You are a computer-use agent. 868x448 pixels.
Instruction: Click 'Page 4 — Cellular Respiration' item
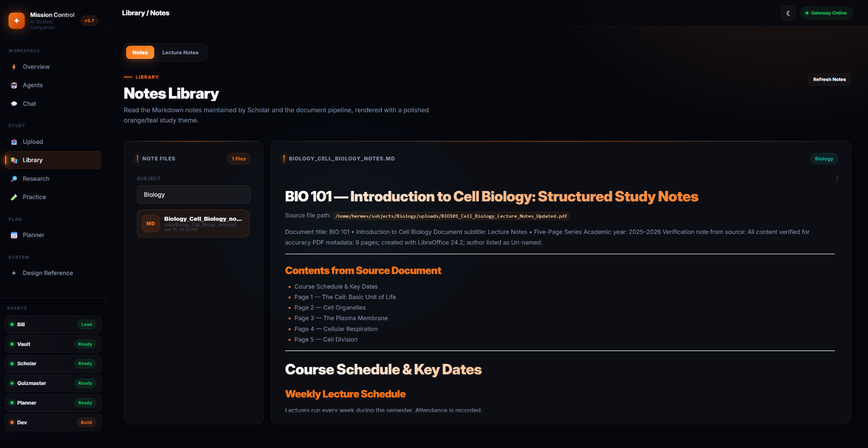[x=336, y=329]
